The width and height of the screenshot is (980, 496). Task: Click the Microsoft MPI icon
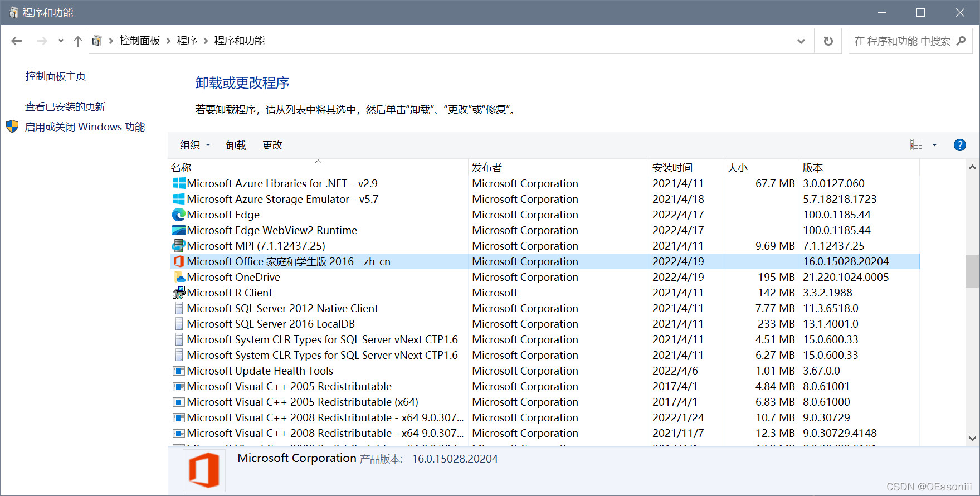coord(179,246)
